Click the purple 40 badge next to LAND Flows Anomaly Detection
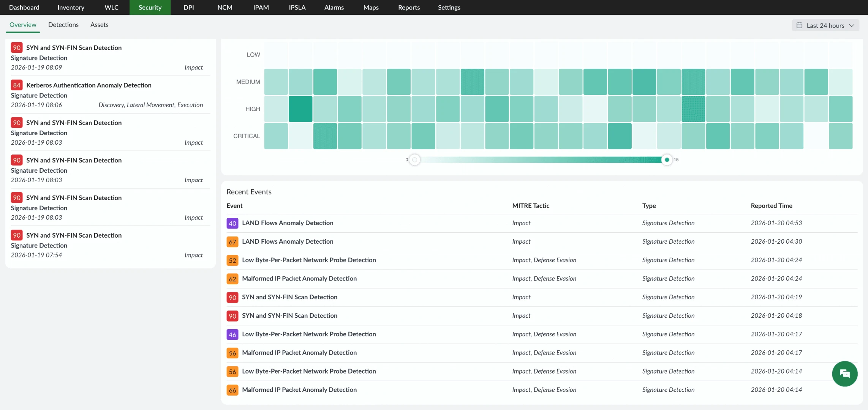Viewport: 868px width, 410px height. (232, 223)
